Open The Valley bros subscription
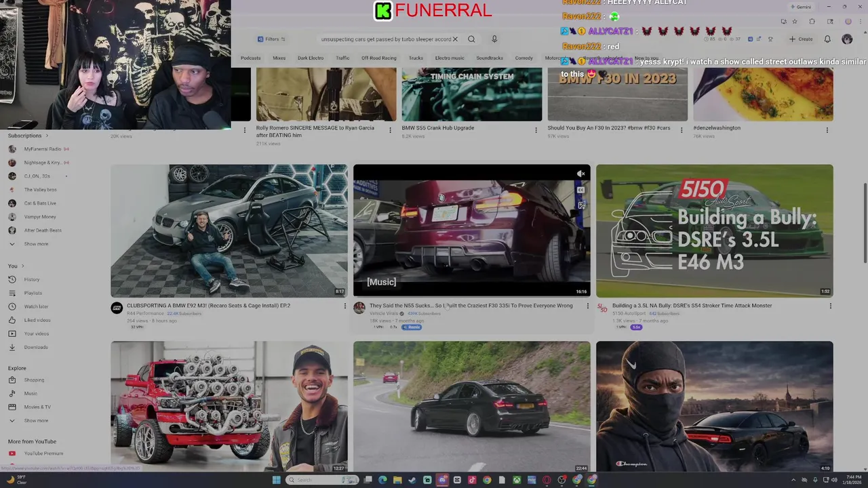This screenshot has height=488, width=868. tap(40, 190)
